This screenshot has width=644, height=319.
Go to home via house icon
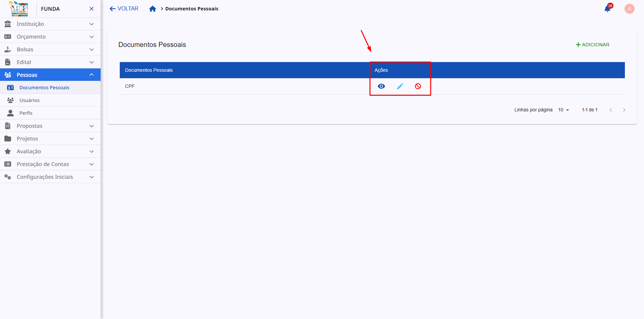[153, 9]
